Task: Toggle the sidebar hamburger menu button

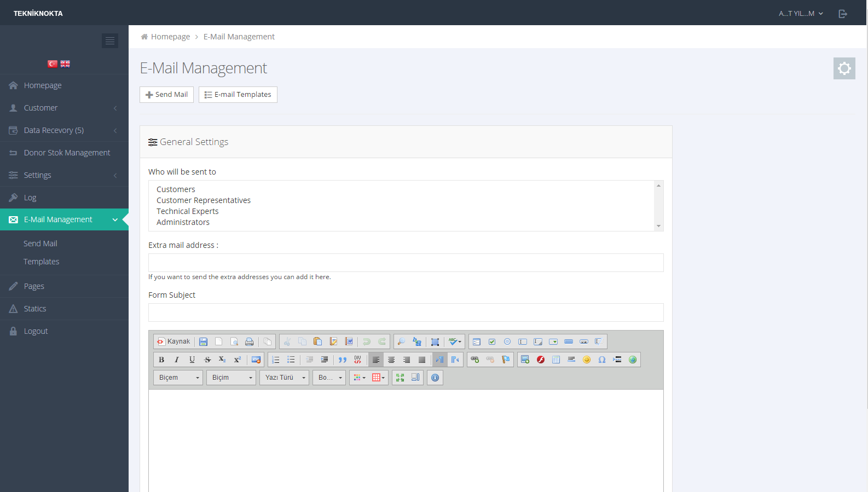Action: coord(110,40)
